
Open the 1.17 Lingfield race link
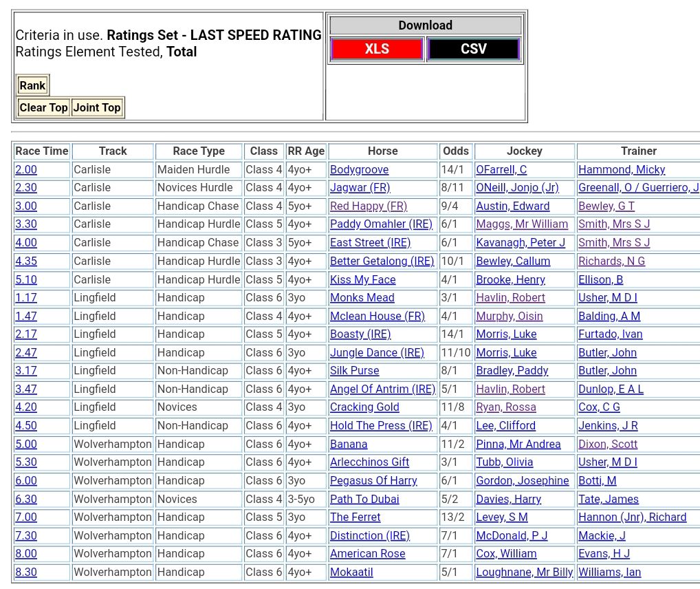click(x=26, y=298)
